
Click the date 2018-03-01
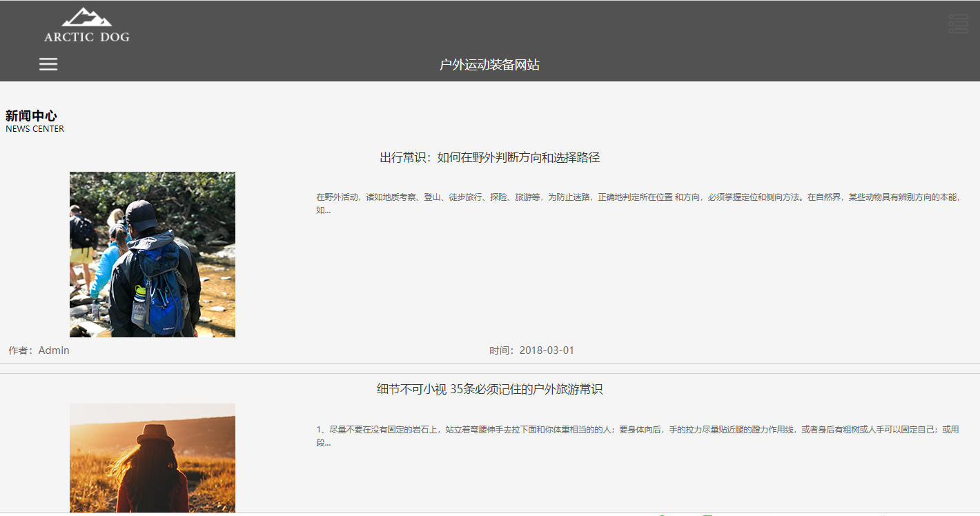tap(547, 350)
